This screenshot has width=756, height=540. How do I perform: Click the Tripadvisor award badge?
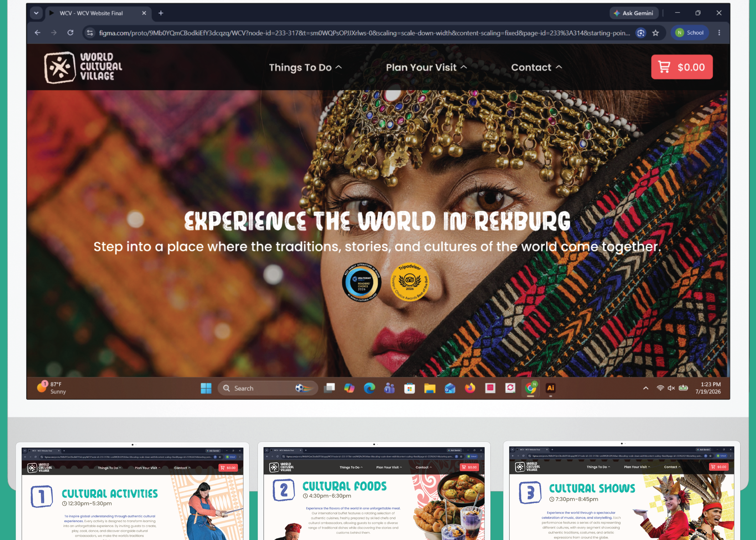[x=410, y=282]
